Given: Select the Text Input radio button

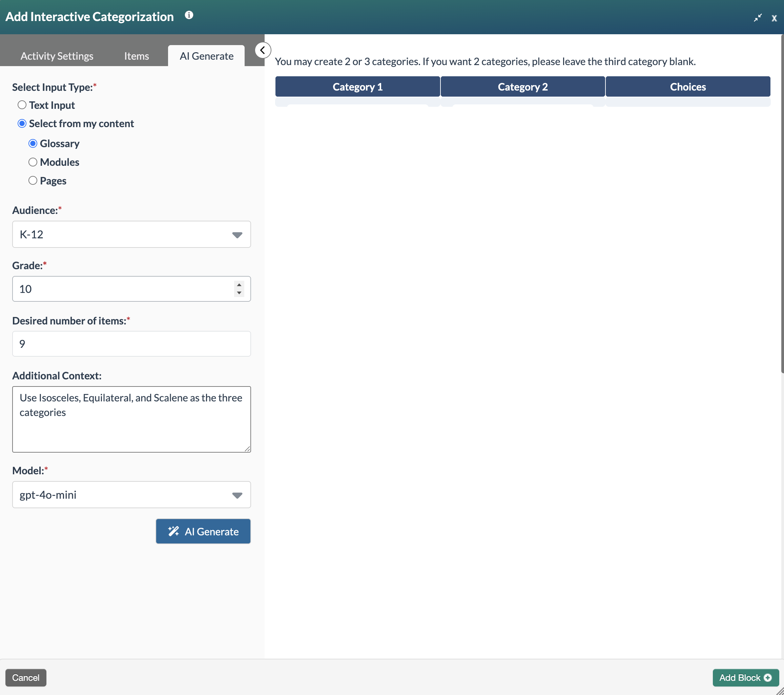Looking at the screenshot, I should coord(22,105).
